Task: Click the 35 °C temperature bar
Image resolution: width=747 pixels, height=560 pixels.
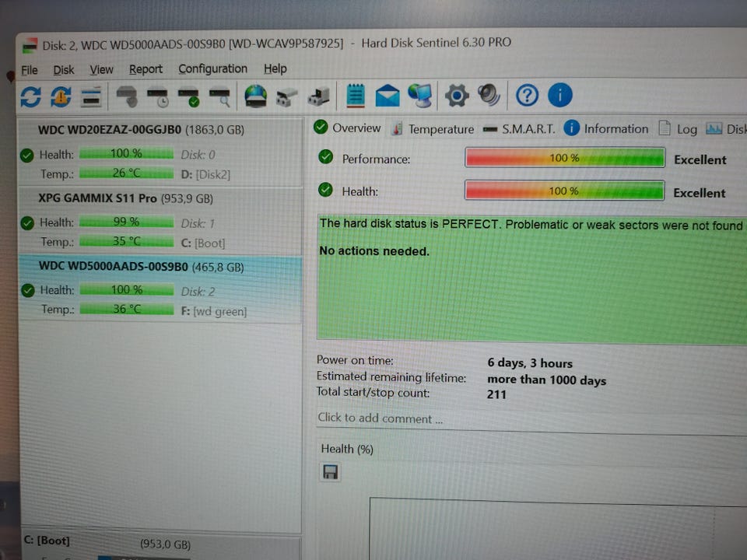Action: coord(126,241)
